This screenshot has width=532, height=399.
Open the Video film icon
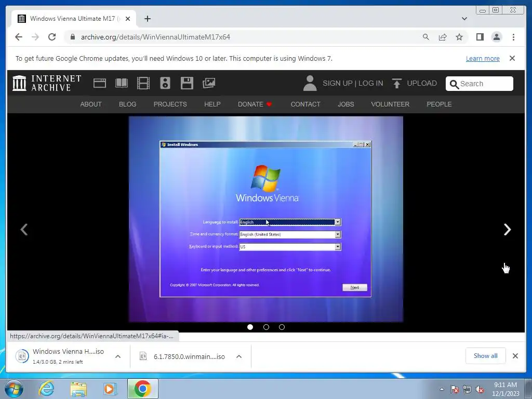[x=143, y=83]
